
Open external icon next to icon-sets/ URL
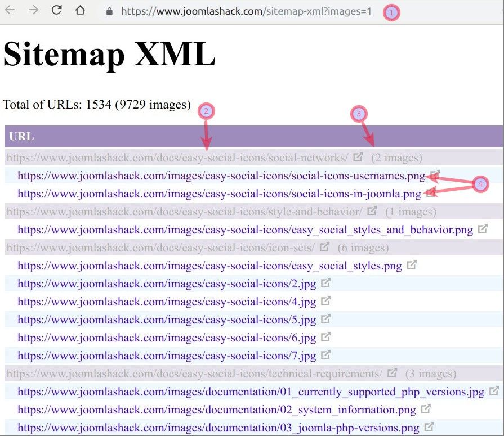click(324, 247)
